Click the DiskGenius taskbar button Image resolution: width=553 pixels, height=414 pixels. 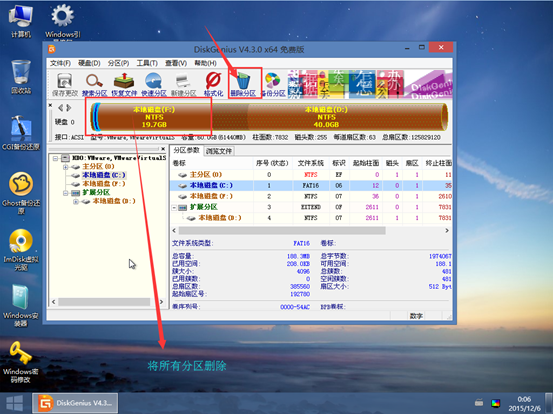pos(75,403)
